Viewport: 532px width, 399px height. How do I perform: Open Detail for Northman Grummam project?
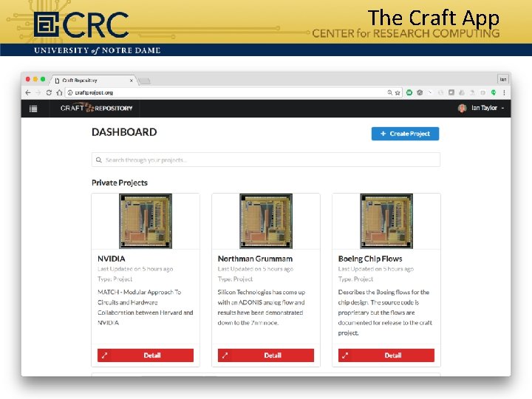(266, 355)
